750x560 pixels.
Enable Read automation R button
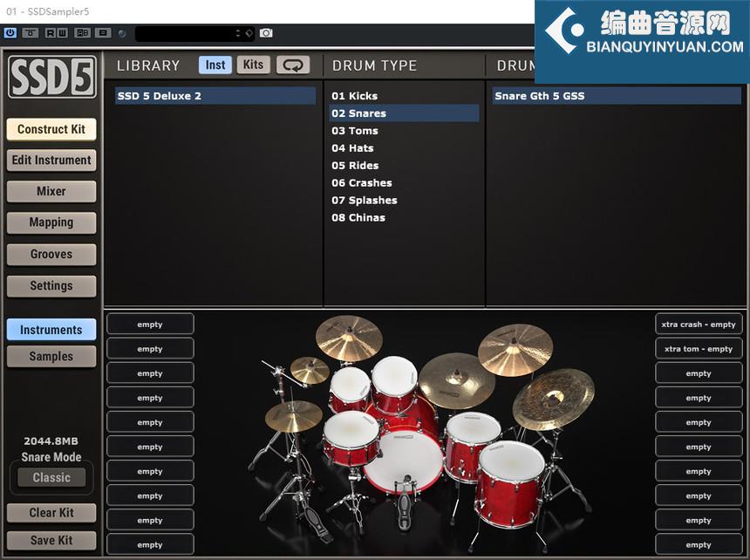click(51, 33)
